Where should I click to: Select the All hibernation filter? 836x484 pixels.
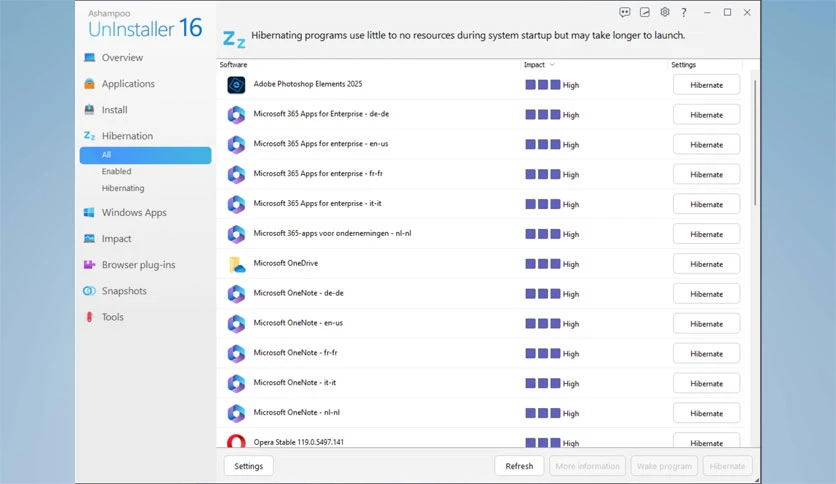point(145,155)
